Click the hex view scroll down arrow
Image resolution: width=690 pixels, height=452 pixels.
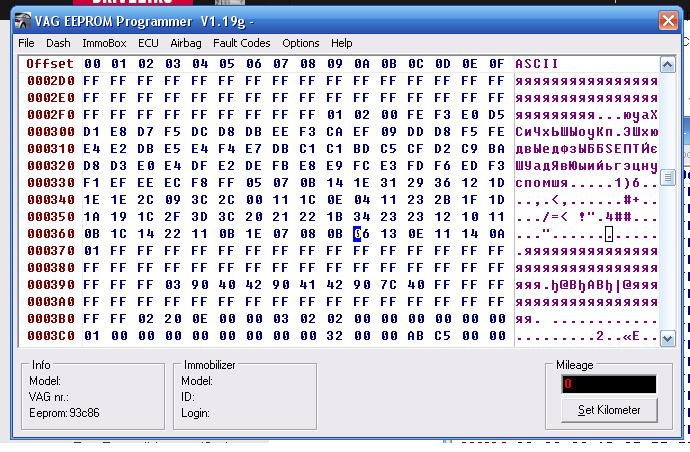[x=668, y=338]
